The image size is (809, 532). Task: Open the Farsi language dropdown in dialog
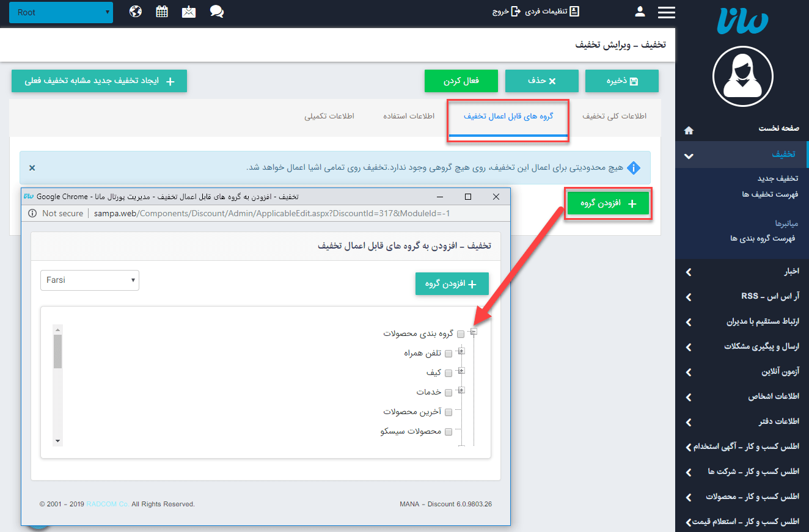tap(89, 280)
